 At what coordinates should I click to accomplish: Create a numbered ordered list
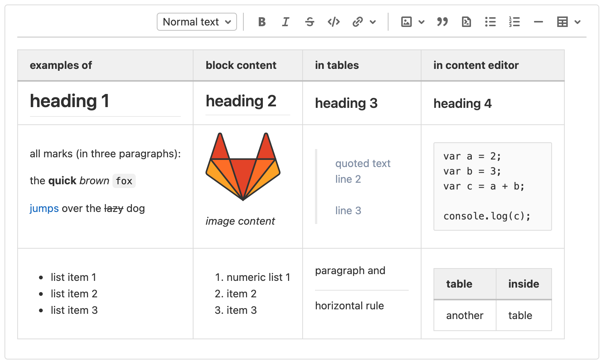[x=514, y=22]
